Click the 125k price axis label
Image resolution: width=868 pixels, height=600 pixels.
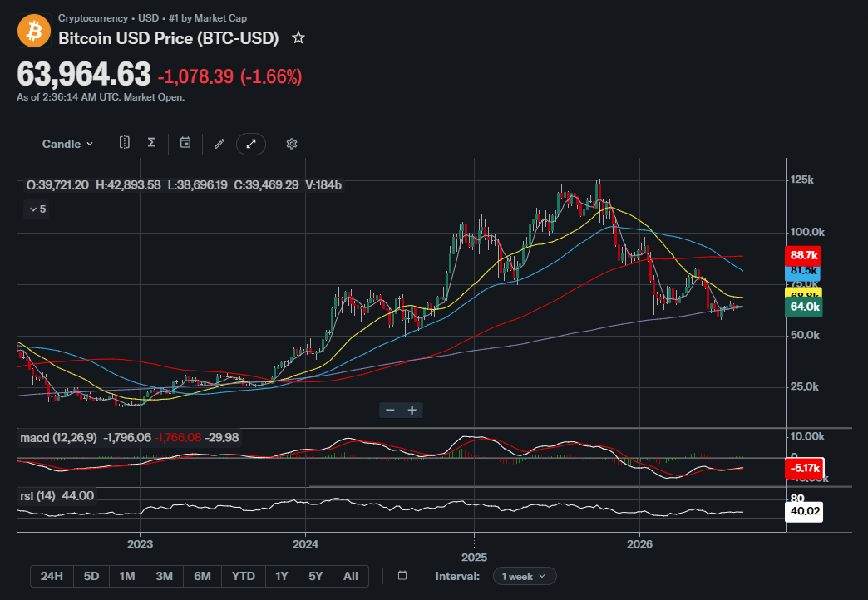(x=802, y=180)
